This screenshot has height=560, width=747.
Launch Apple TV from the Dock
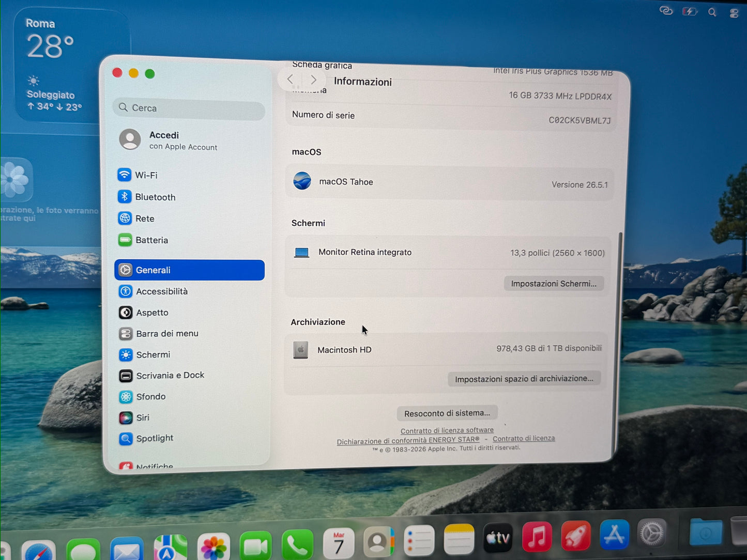(x=498, y=538)
